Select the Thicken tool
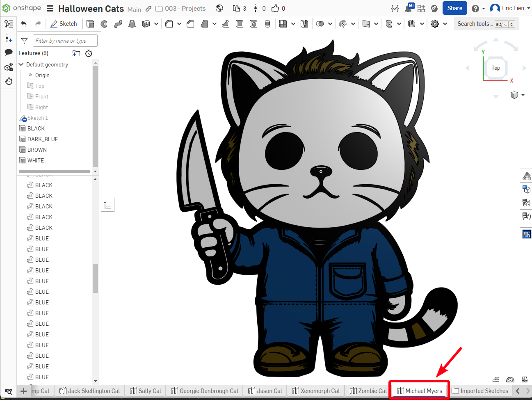This screenshot has width=532, height=400. pyautogui.click(x=146, y=24)
